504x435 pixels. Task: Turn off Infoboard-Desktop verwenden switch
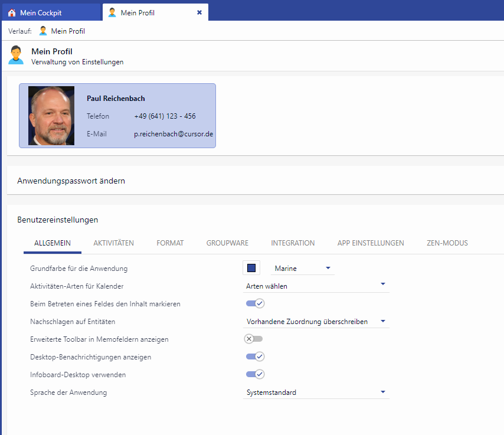pyautogui.click(x=255, y=374)
